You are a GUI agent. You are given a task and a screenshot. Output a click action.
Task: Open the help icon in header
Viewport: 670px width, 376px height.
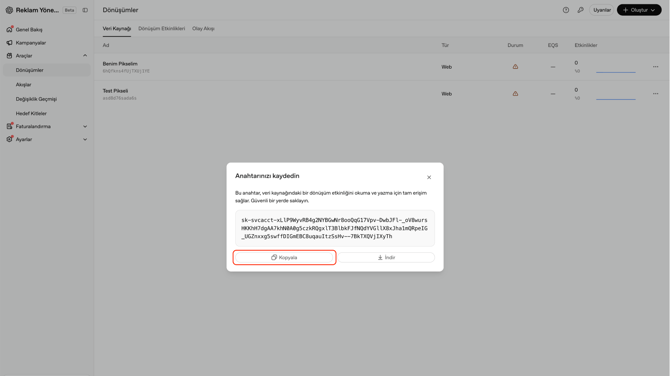click(x=566, y=10)
